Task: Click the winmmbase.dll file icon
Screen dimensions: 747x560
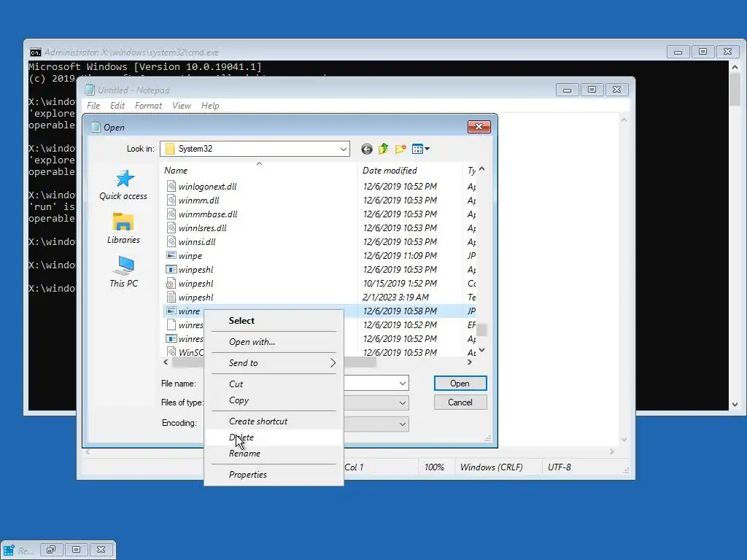Action: click(x=171, y=214)
